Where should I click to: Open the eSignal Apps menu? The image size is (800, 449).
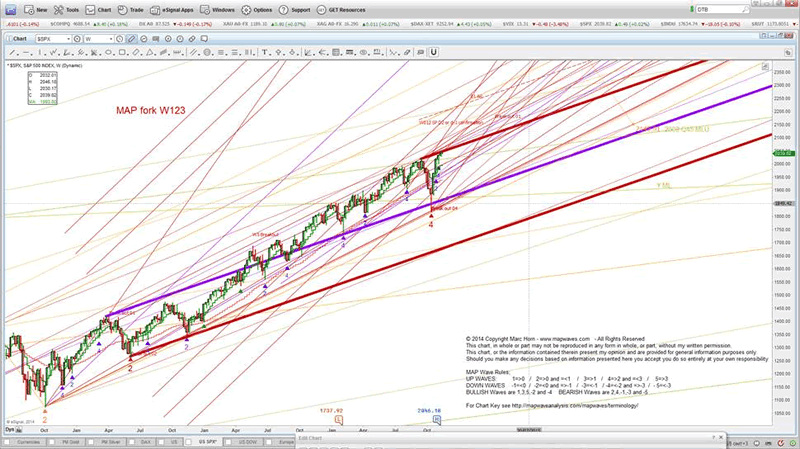coord(172,10)
